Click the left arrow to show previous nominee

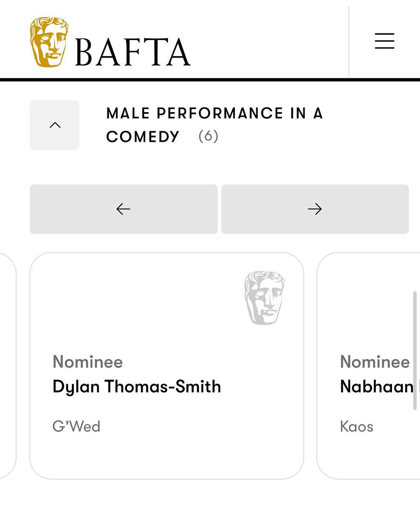(x=123, y=209)
